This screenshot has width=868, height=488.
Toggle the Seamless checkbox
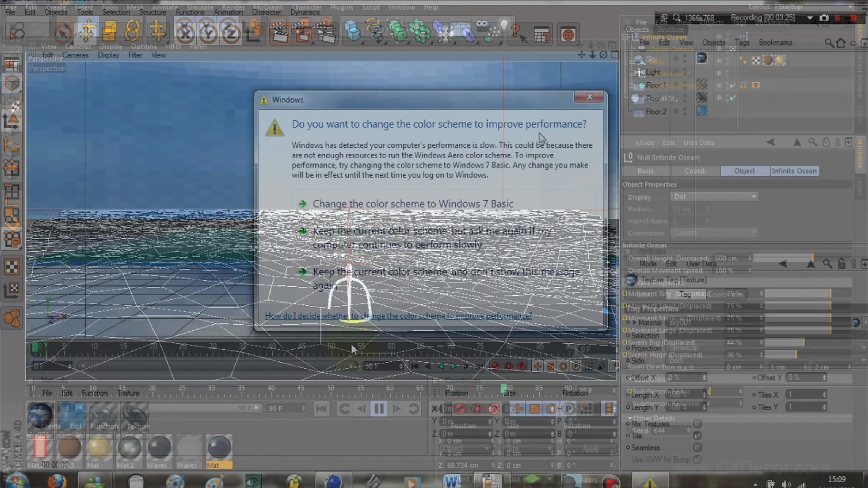click(697, 447)
